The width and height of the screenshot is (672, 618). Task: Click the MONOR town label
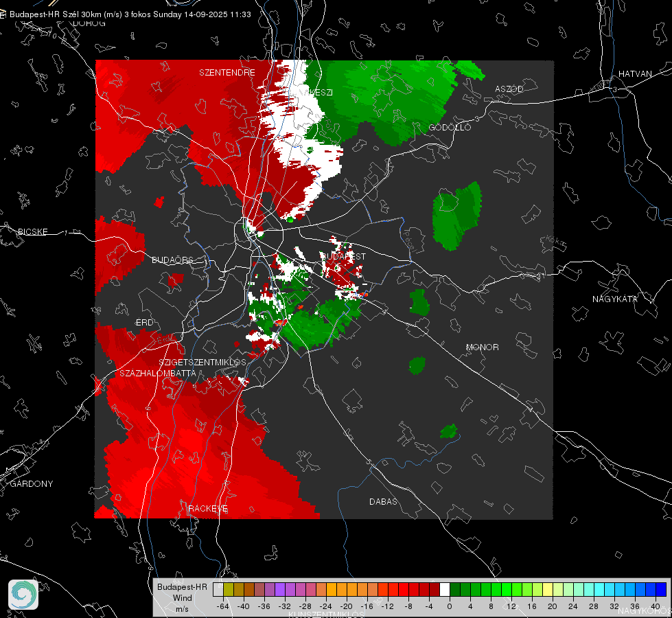482,347
